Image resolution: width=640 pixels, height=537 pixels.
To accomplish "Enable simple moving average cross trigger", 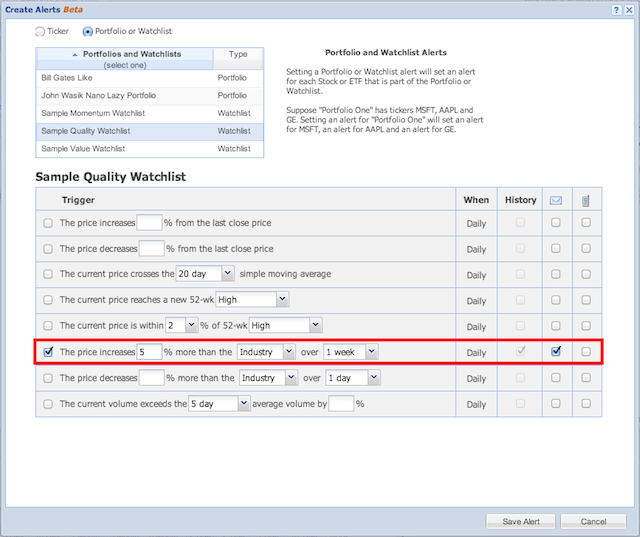I will click(x=48, y=274).
